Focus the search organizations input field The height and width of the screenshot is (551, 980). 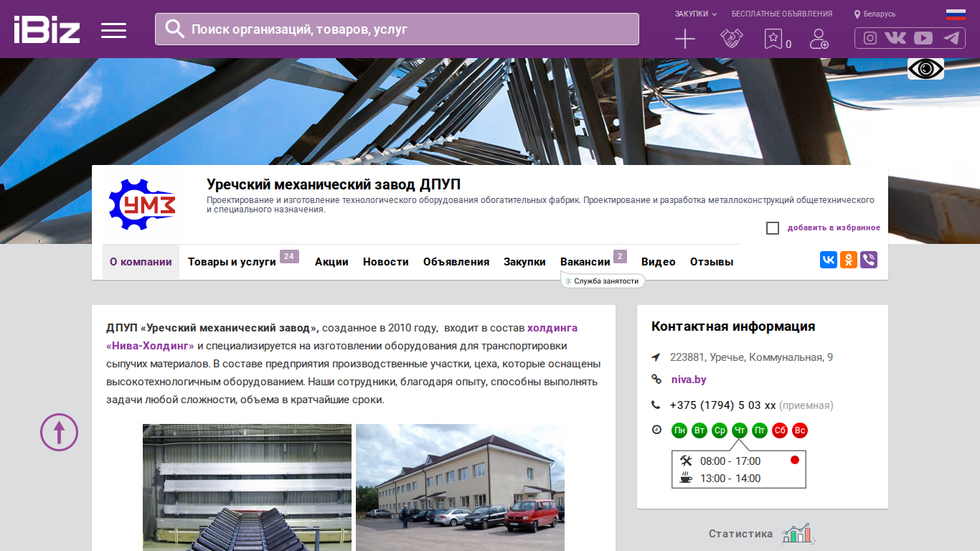(397, 29)
